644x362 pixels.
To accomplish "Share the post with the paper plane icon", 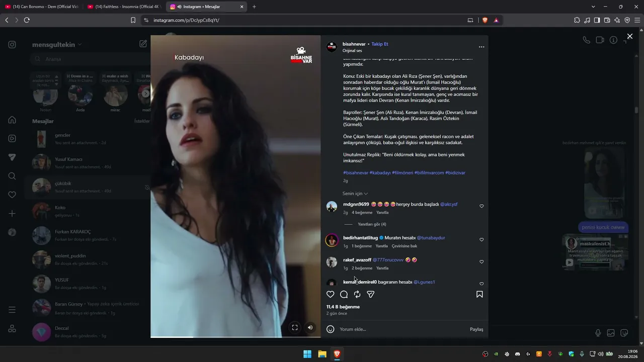I will [x=371, y=294].
